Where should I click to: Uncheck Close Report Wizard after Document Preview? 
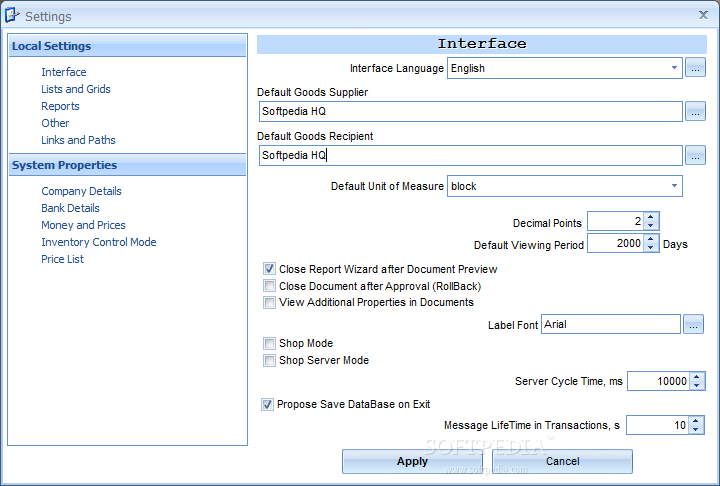[269, 269]
